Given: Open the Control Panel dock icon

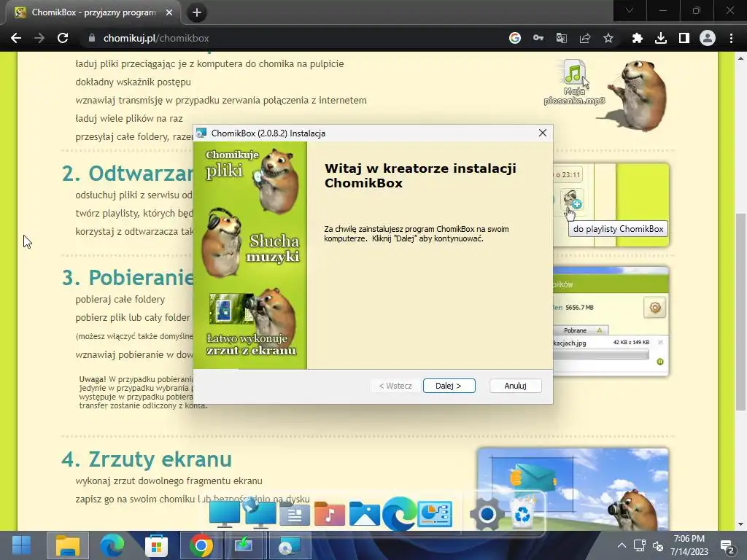Looking at the screenshot, I should point(435,514).
